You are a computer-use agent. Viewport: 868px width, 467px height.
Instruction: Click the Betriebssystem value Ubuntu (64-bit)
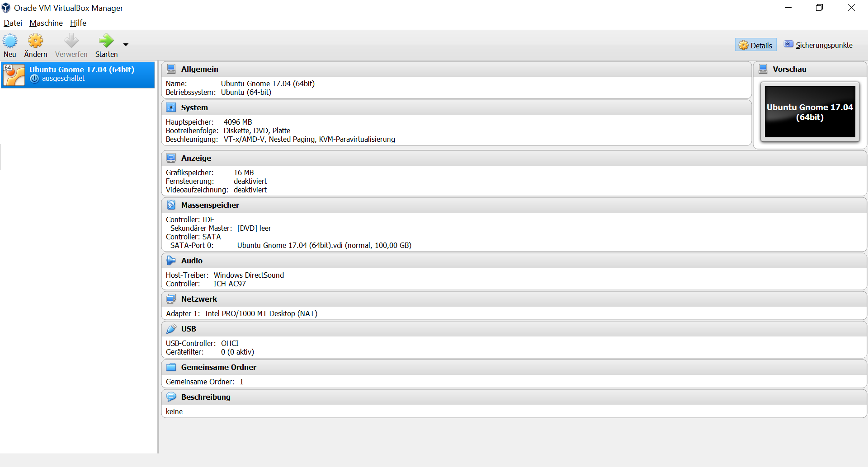click(246, 92)
